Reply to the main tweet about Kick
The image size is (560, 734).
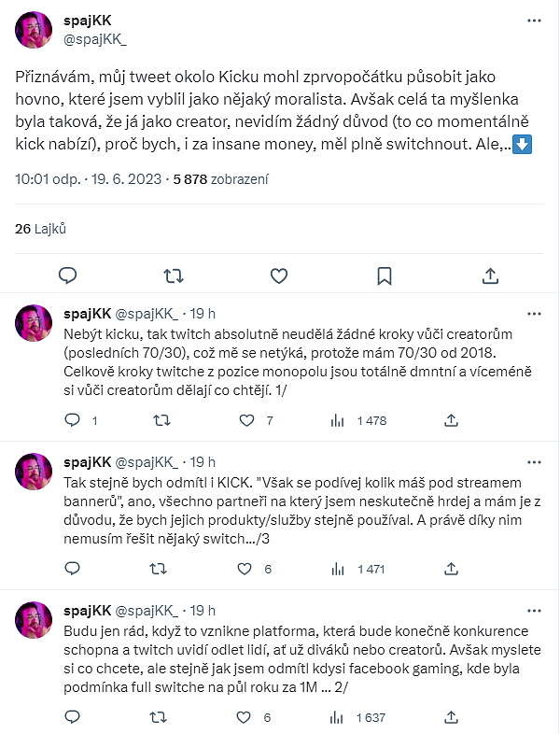(x=67, y=275)
